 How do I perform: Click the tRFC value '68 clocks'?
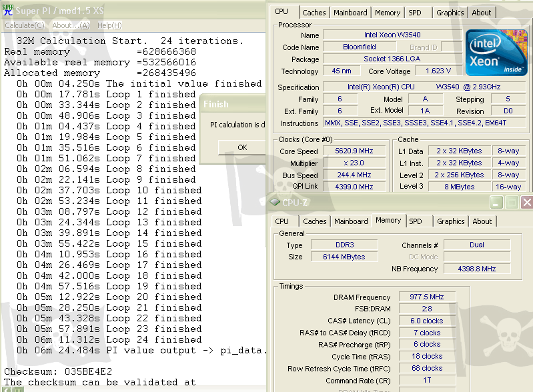[x=427, y=368]
